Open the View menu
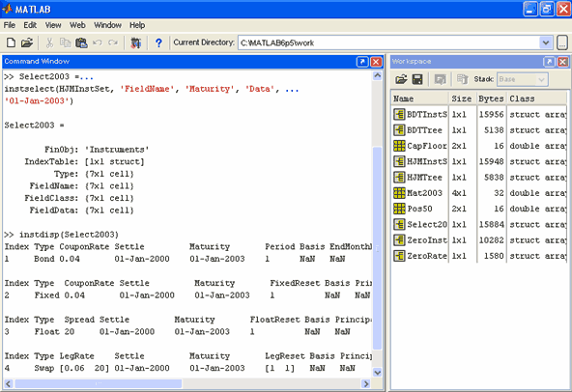Screen dimensions: 572x392 [53, 25]
